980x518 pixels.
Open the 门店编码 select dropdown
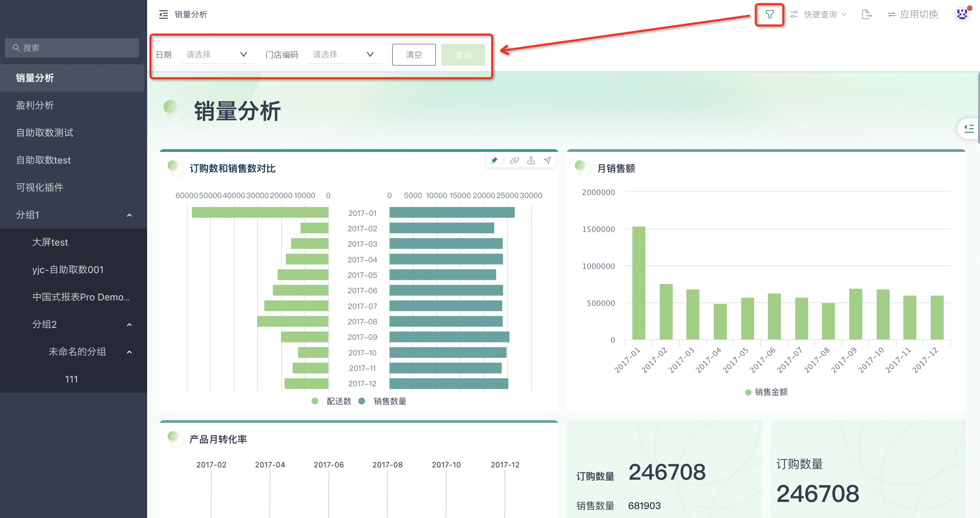[x=344, y=54]
